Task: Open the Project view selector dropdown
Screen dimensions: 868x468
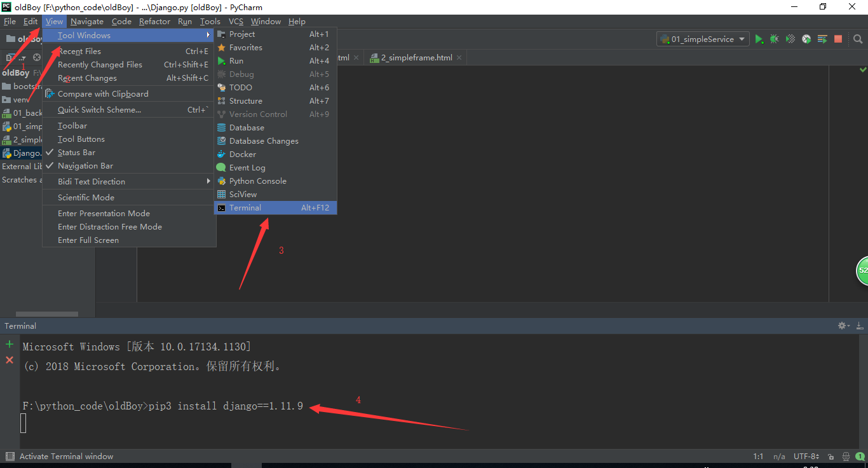Action: (x=15, y=57)
